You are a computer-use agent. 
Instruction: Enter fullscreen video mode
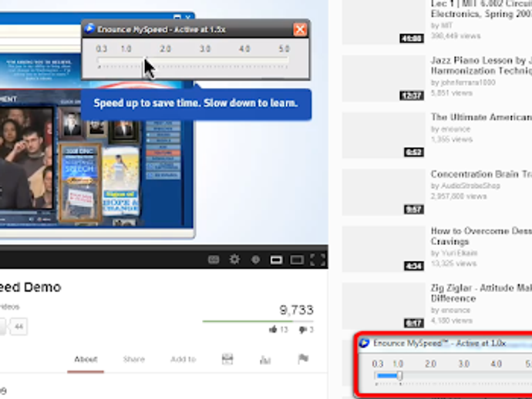point(318,260)
